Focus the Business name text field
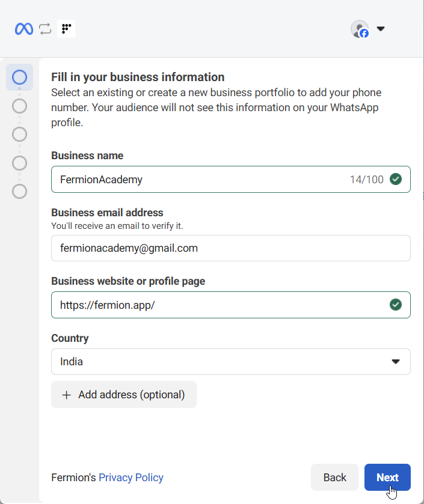 pyautogui.click(x=198, y=179)
